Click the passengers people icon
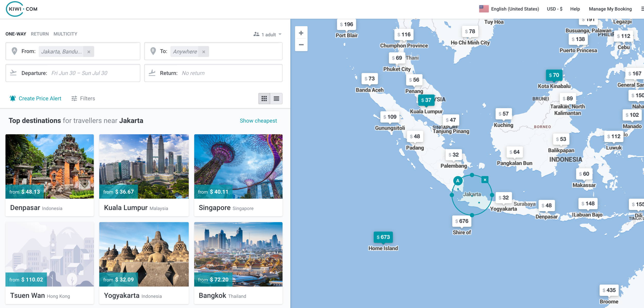This screenshot has height=308, width=644. [x=256, y=34]
